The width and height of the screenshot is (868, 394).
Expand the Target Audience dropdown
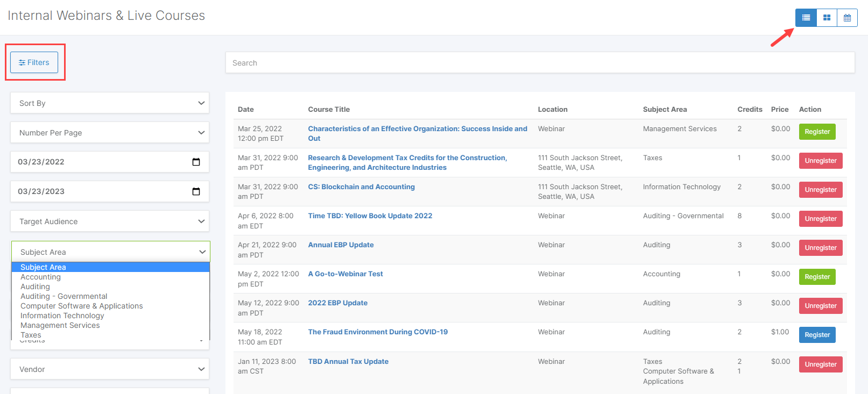coord(110,221)
